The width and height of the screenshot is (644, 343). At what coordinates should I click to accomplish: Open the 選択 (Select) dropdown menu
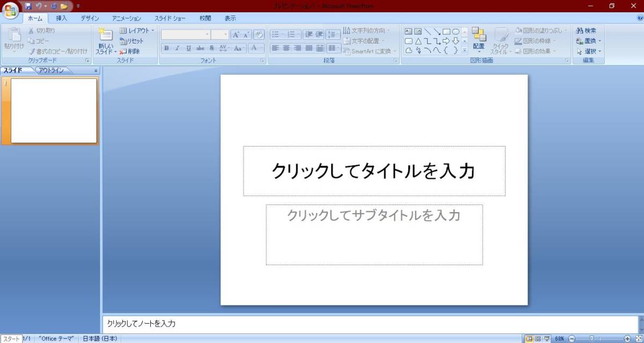click(x=589, y=52)
